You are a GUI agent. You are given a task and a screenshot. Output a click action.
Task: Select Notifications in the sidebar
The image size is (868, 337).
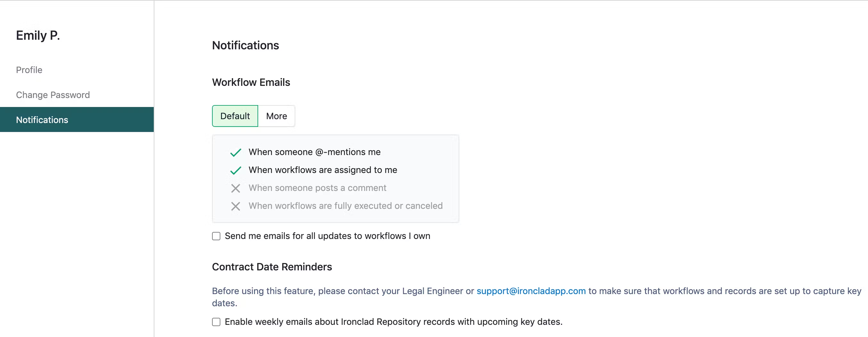point(77,119)
